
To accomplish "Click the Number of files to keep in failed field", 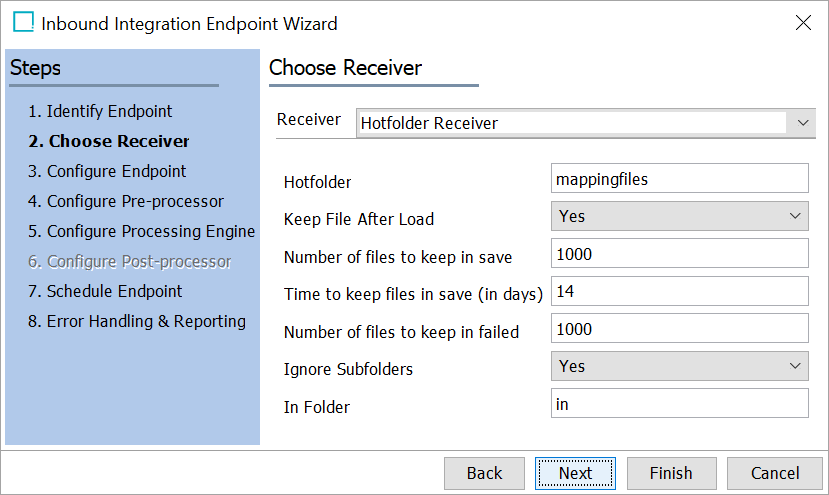I will (x=679, y=328).
